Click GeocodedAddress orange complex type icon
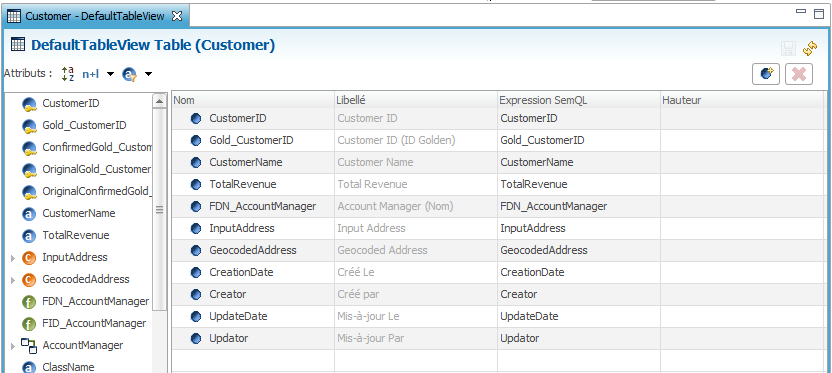The width and height of the screenshot is (832, 373). [29, 280]
